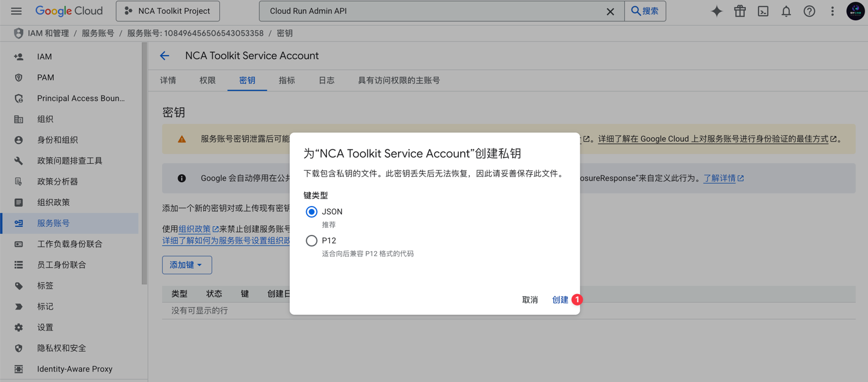Go back using the arrow icon

(165, 56)
